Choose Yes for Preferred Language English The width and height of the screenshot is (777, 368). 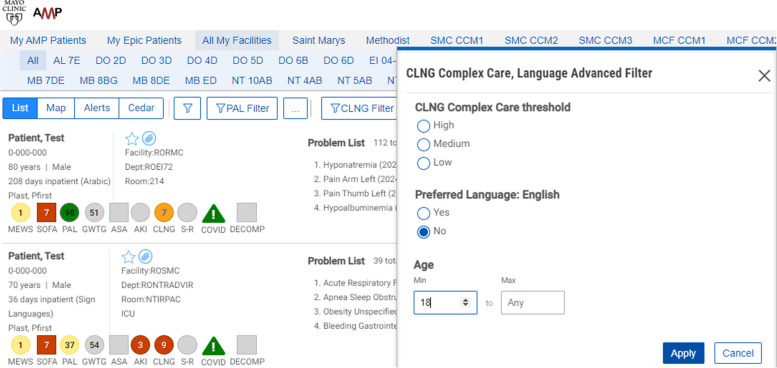(423, 213)
